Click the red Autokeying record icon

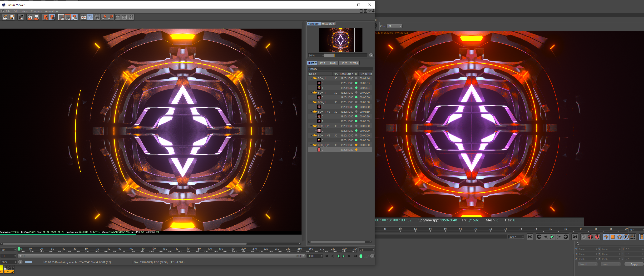point(590,237)
